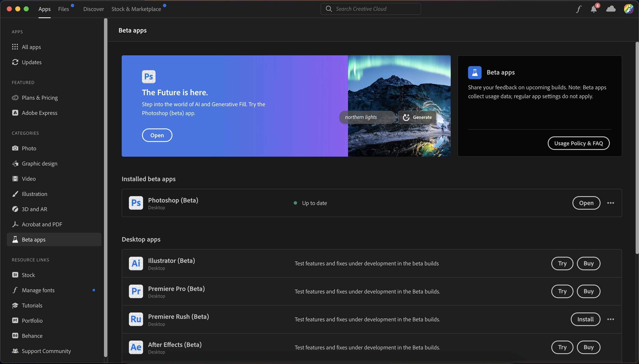Click the Premiere Rush (Beta) icon
639x364 pixels.
[x=136, y=319]
